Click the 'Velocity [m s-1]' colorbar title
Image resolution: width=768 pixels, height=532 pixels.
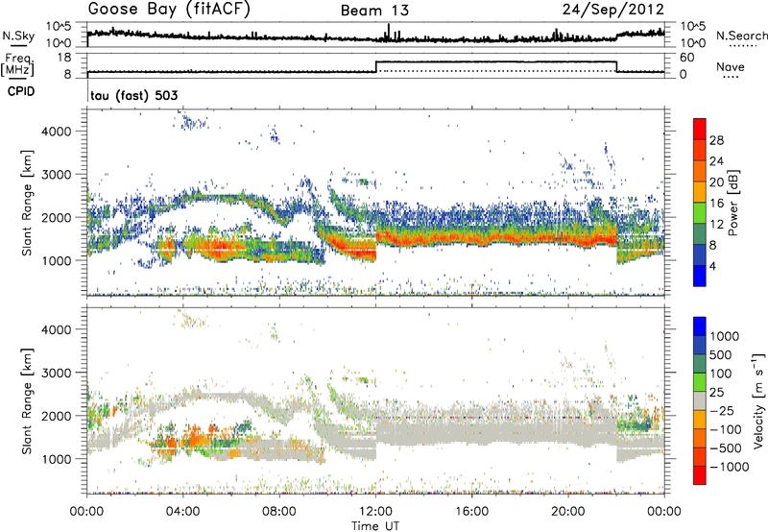(758, 400)
